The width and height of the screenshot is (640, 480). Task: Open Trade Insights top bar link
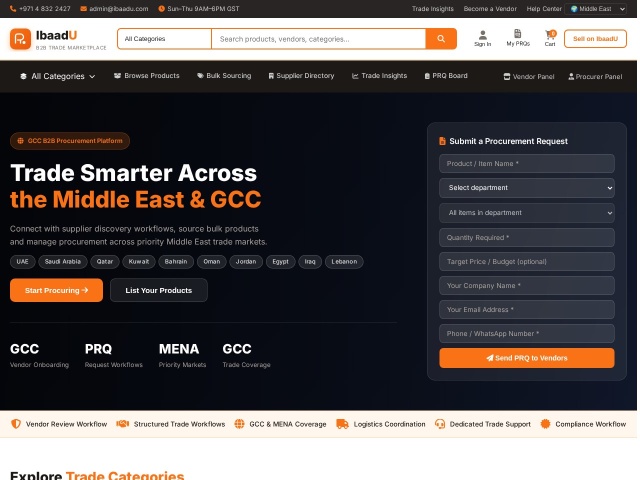coord(433,9)
